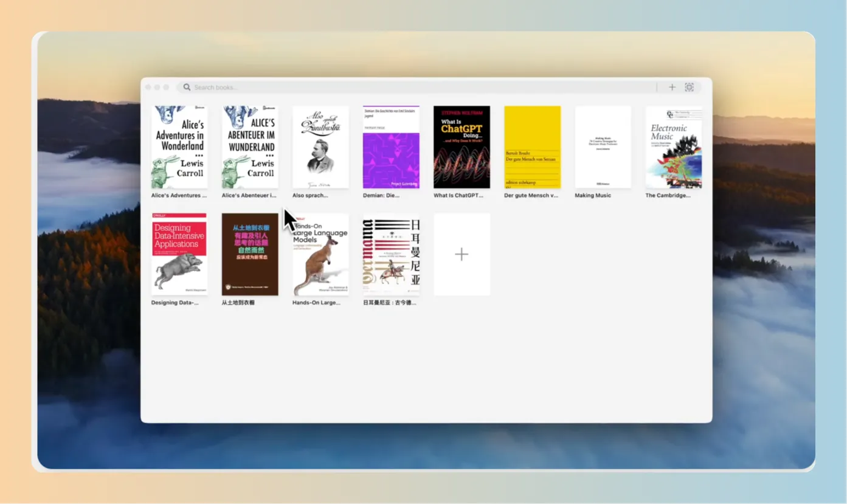847x504 pixels.
Task: Click the magnifier icon in the search bar
Action: [187, 87]
